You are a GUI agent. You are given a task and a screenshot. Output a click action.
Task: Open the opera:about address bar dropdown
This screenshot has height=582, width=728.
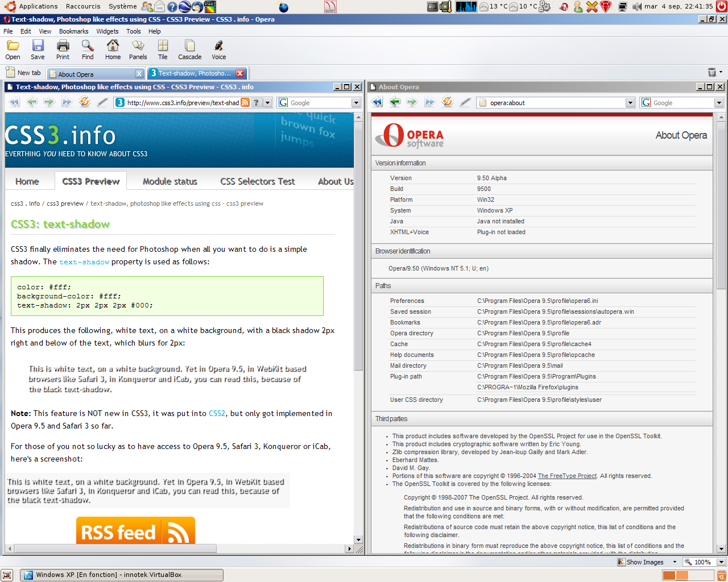coord(630,103)
